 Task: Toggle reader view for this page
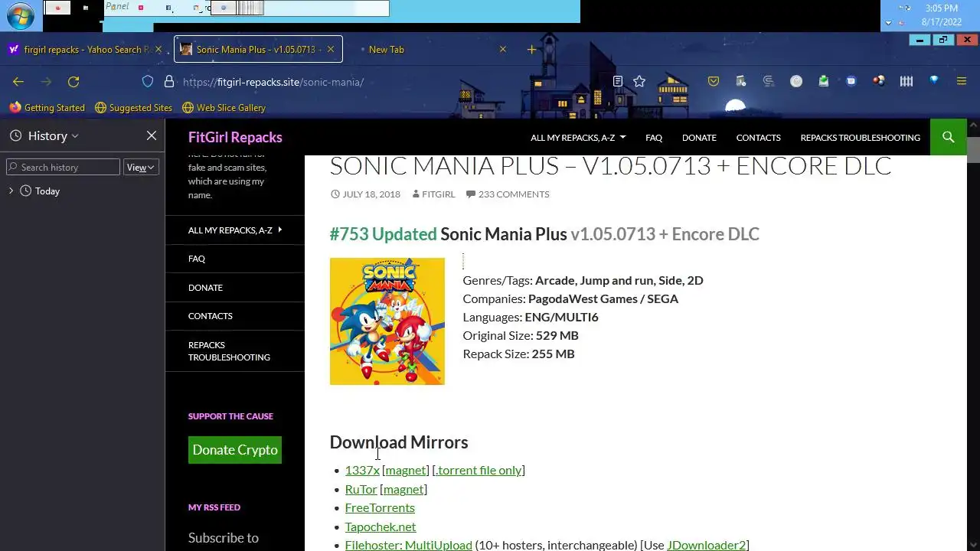(x=618, y=81)
